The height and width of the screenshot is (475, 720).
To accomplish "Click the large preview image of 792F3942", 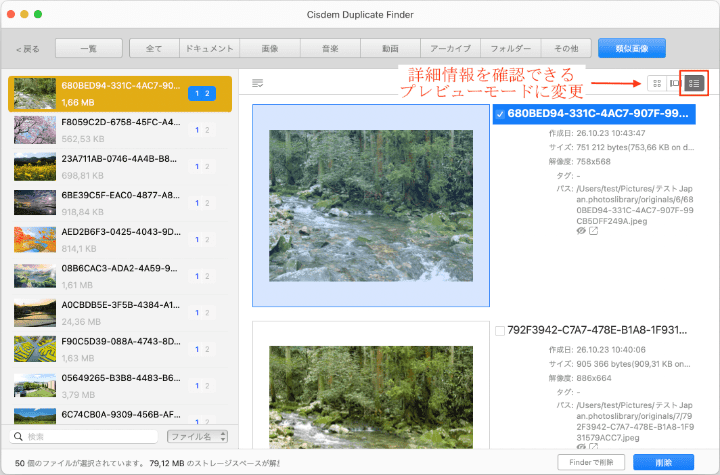I will click(x=371, y=397).
